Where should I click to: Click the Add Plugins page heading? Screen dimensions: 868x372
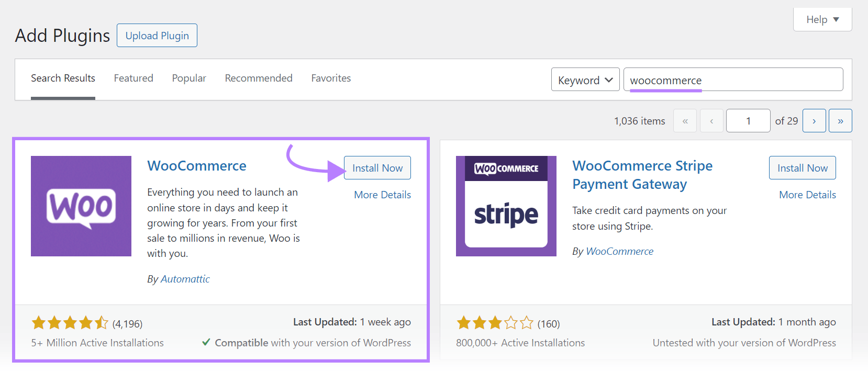pyautogui.click(x=62, y=36)
